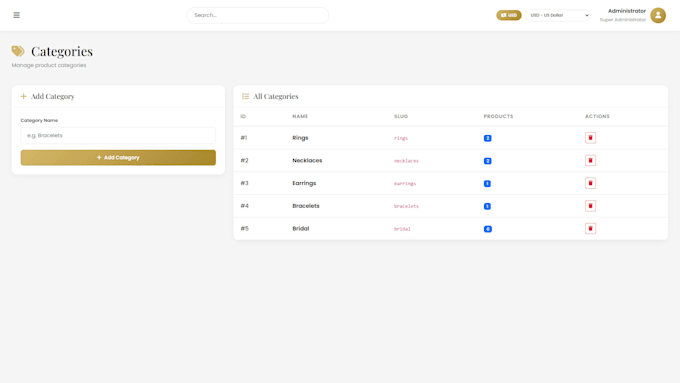Click the #2 ID cell
The width and height of the screenshot is (680, 383).
pos(245,160)
